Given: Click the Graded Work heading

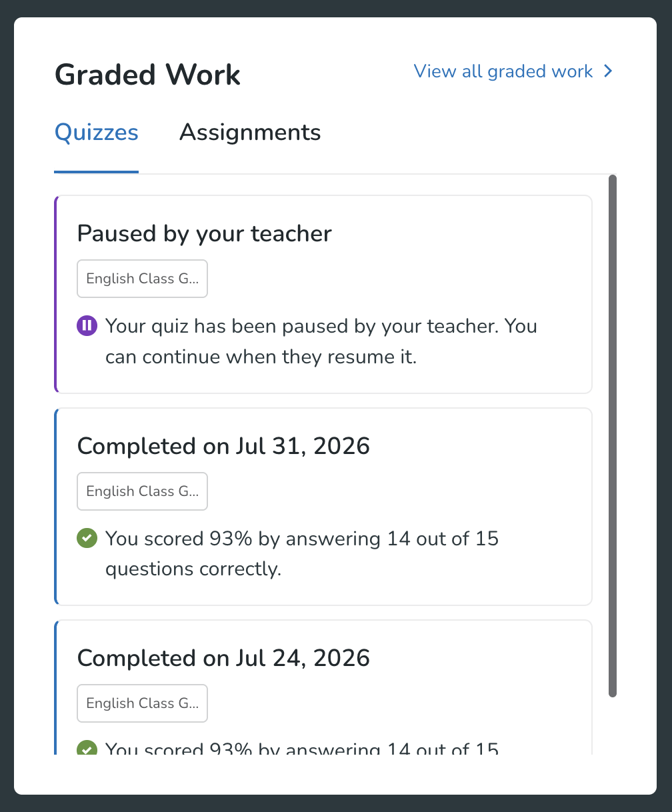Looking at the screenshot, I should (x=147, y=74).
